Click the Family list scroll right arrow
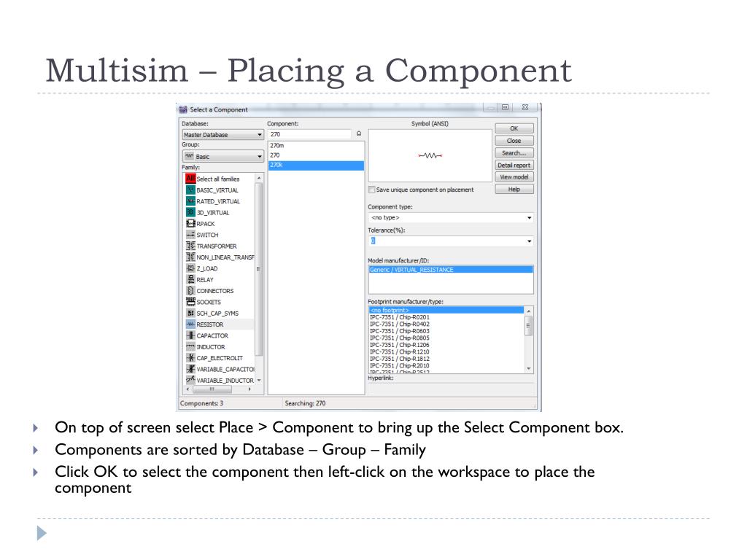The height and width of the screenshot is (560, 747). (x=249, y=389)
